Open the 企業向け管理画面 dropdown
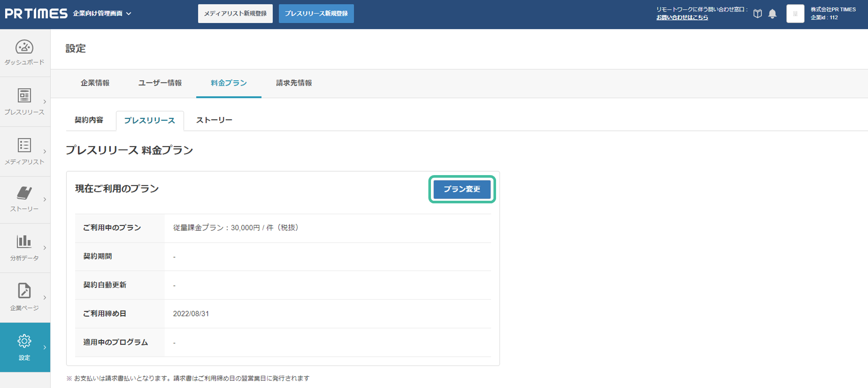The width and height of the screenshot is (868, 388). [102, 13]
